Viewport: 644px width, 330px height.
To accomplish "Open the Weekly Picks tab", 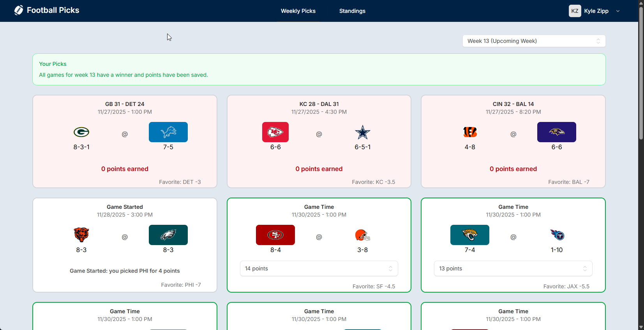I will 298,11.
